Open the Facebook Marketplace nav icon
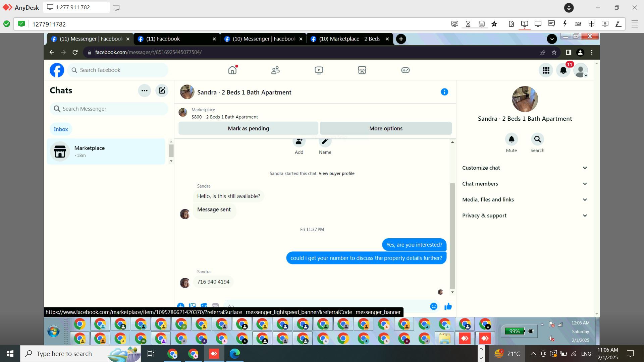 point(362,70)
